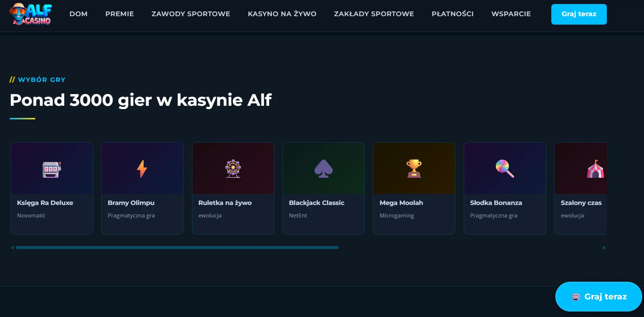The image size is (644, 317).
Task: Click the 'Pragmatyczna gra' label under Bramy Olimpu
Action: point(131,216)
